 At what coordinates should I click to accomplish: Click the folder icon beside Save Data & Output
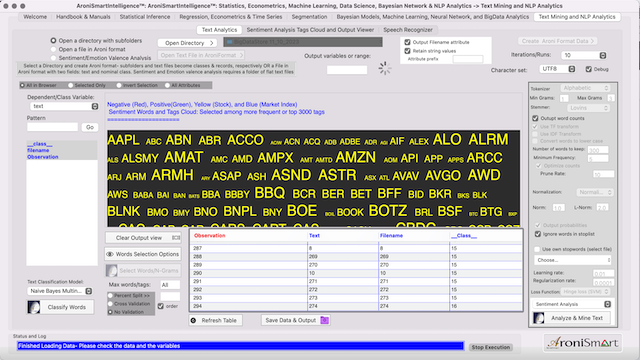pos(324,320)
